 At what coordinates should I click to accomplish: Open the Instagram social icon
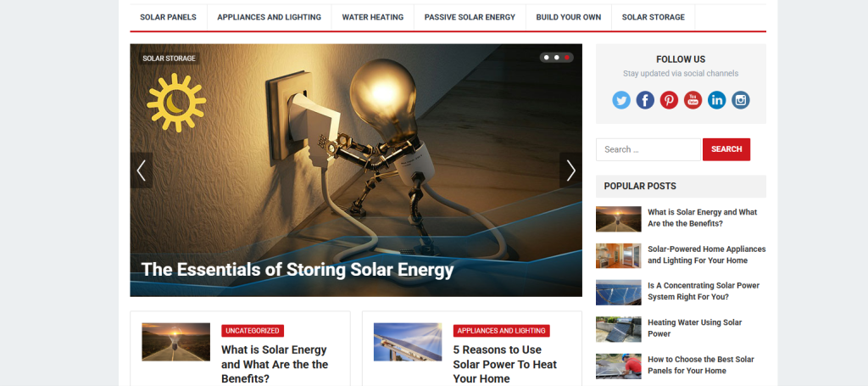(x=741, y=100)
